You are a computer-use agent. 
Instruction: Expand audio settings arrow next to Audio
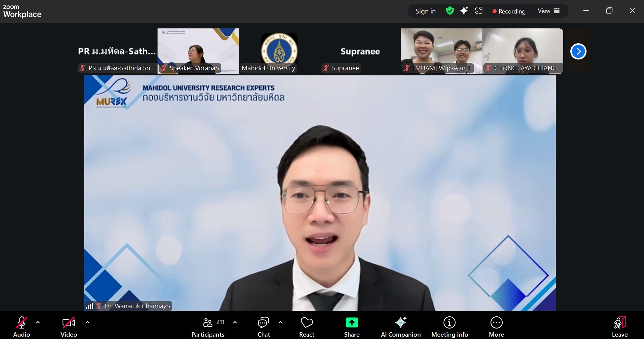[x=38, y=322]
